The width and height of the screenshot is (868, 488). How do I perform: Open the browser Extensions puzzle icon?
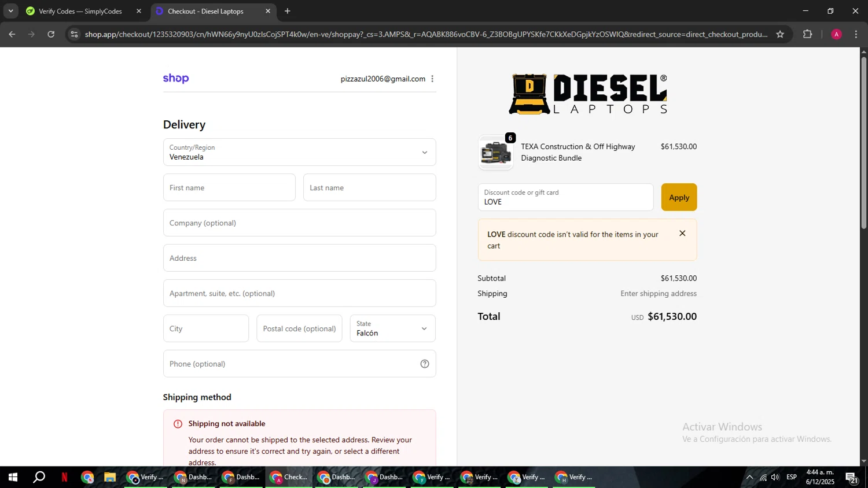point(808,34)
